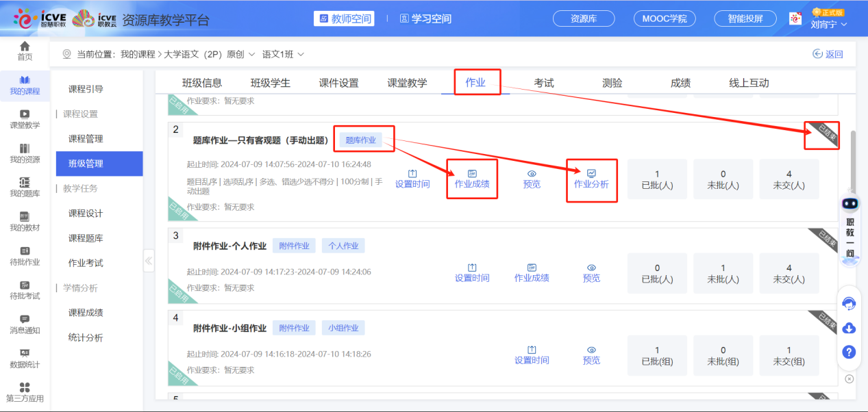Click the 返回 return link at top right
The width and height of the screenshot is (868, 412).
click(827, 53)
